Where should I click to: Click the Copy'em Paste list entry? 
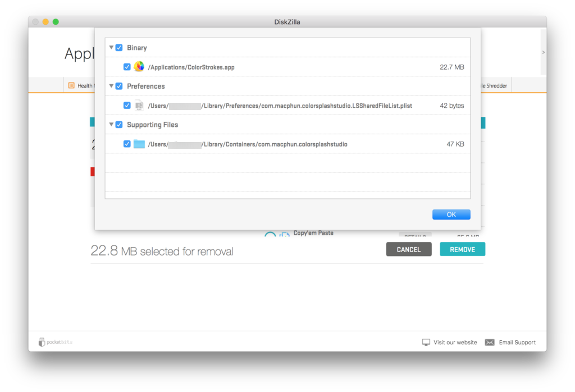click(313, 233)
